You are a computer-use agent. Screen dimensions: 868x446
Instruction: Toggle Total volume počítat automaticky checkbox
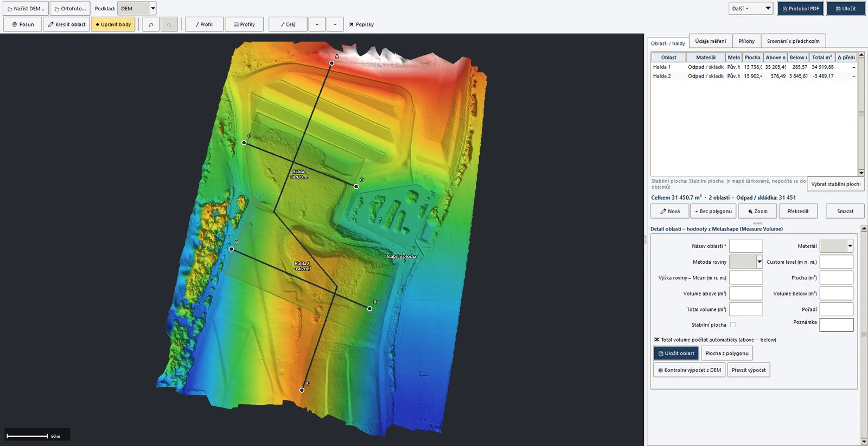[656, 340]
